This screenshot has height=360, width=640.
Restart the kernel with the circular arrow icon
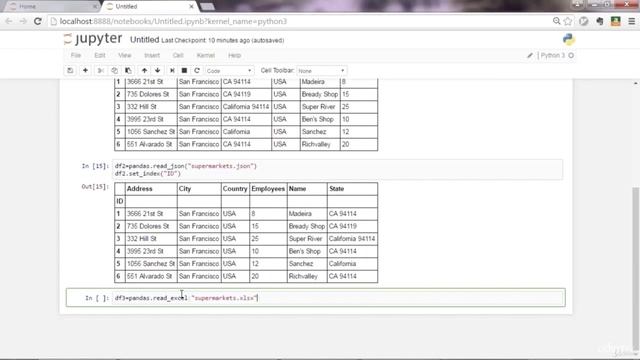coord(197,71)
